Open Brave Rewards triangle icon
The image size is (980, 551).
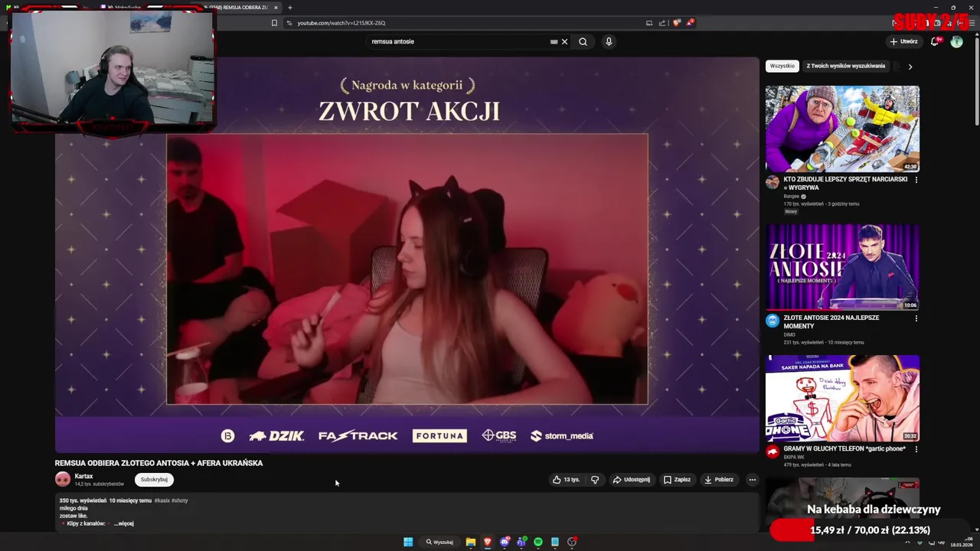(690, 23)
